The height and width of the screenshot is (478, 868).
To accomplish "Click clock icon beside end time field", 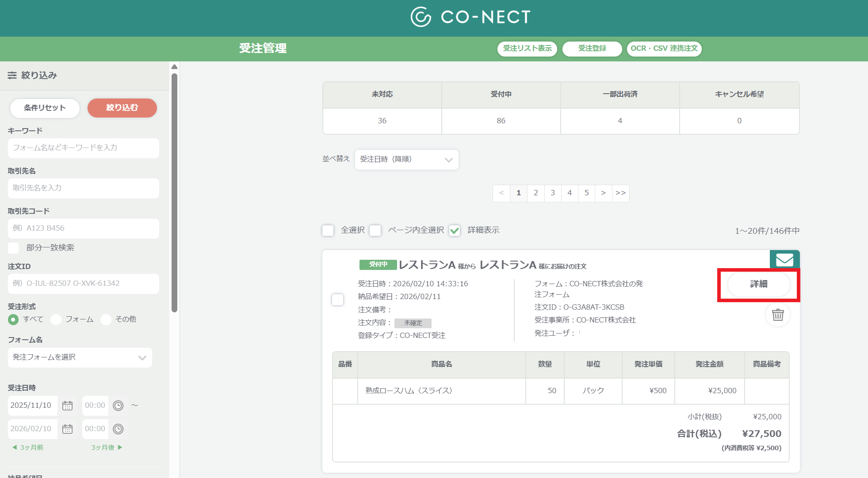I will pos(118,429).
